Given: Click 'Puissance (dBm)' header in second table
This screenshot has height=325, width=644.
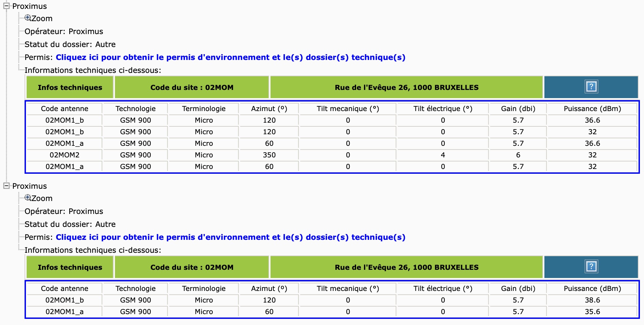Looking at the screenshot, I should tap(592, 289).
